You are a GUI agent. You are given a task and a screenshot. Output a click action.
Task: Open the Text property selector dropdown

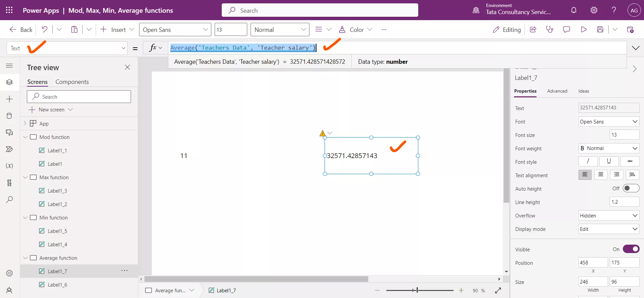coord(67,48)
